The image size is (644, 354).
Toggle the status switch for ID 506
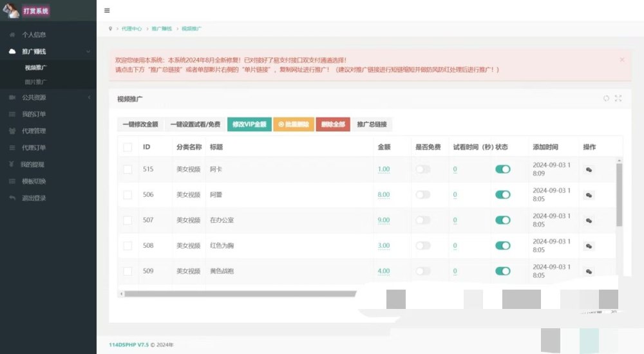pyautogui.click(x=503, y=194)
